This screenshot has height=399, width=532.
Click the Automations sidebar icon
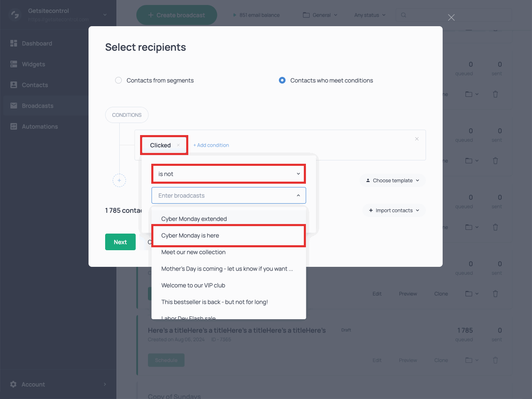14,126
